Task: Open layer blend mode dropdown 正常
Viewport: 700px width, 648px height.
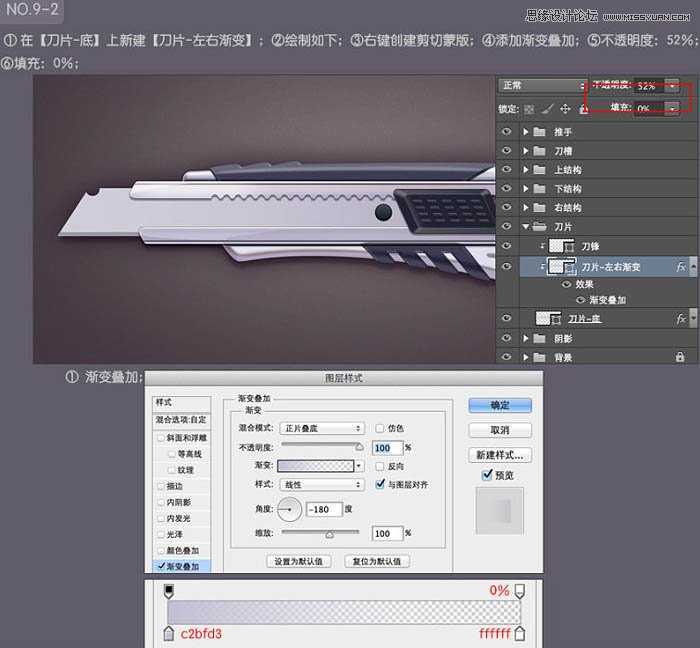Action: click(x=542, y=85)
